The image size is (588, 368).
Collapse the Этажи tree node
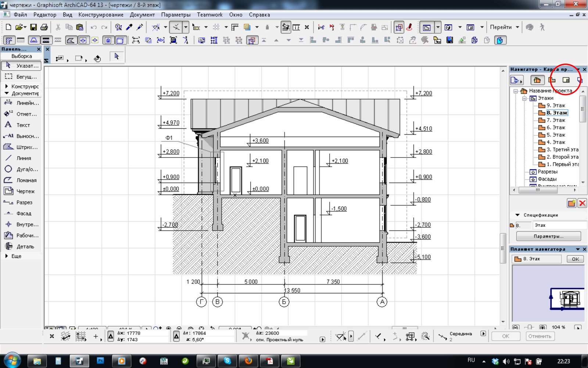coord(525,98)
